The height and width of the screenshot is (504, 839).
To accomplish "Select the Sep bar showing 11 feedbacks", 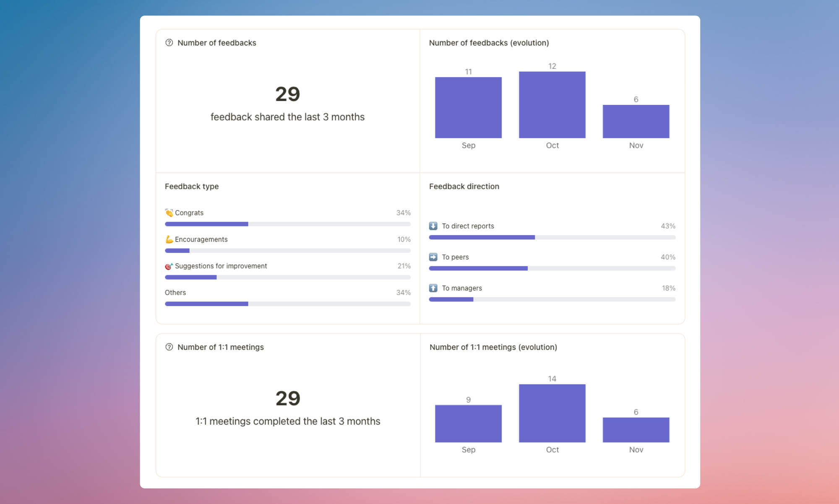I will click(x=468, y=107).
